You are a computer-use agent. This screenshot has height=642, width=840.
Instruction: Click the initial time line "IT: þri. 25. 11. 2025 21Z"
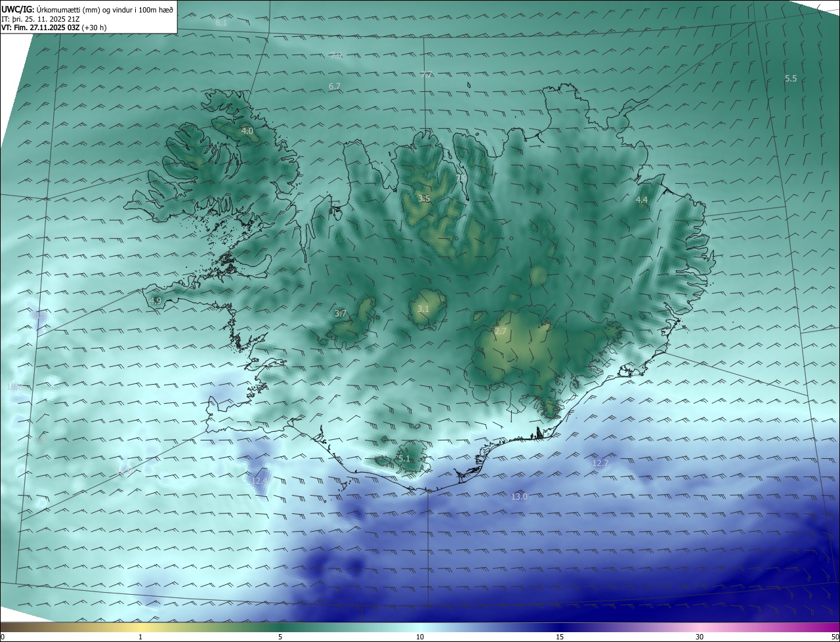(x=41, y=19)
